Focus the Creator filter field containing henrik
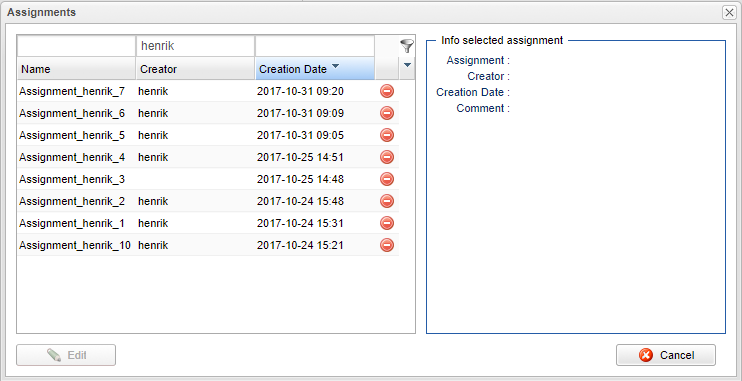This screenshot has height=381, width=742. [x=195, y=46]
